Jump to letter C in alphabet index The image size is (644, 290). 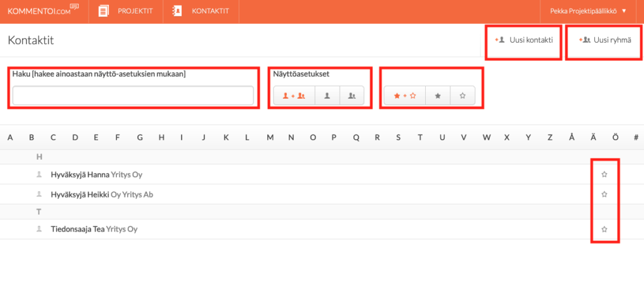click(53, 138)
